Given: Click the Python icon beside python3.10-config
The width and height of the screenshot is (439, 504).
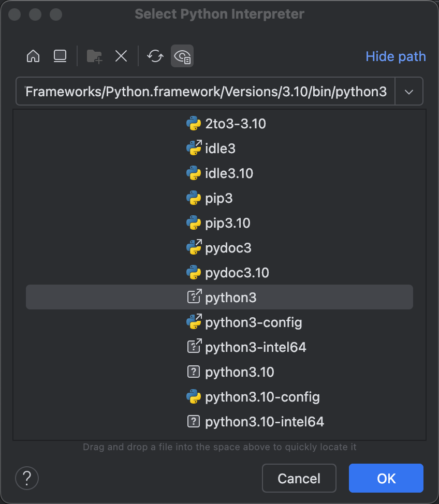Looking at the screenshot, I should tap(194, 397).
